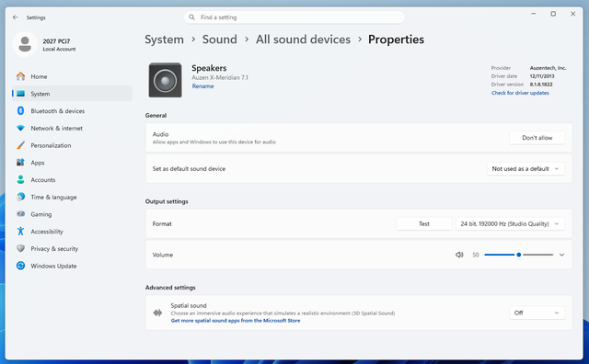The image size is (589, 364).
Task: Click the 2027 PCi7 account name
Action: [x=56, y=41]
